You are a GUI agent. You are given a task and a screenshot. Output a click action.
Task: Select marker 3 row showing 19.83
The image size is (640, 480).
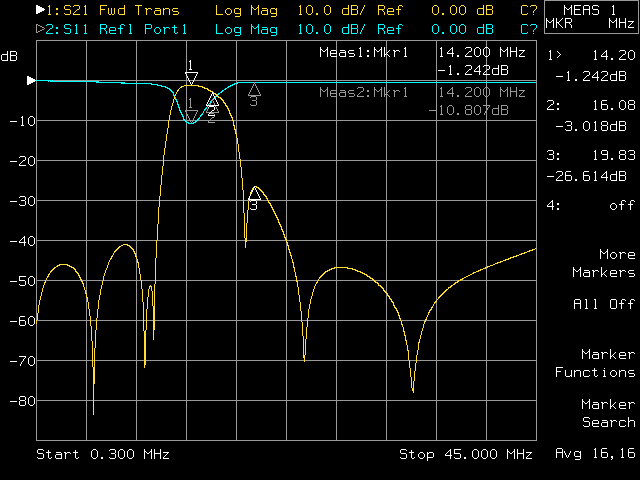pyautogui.click(x=591, y=155)
